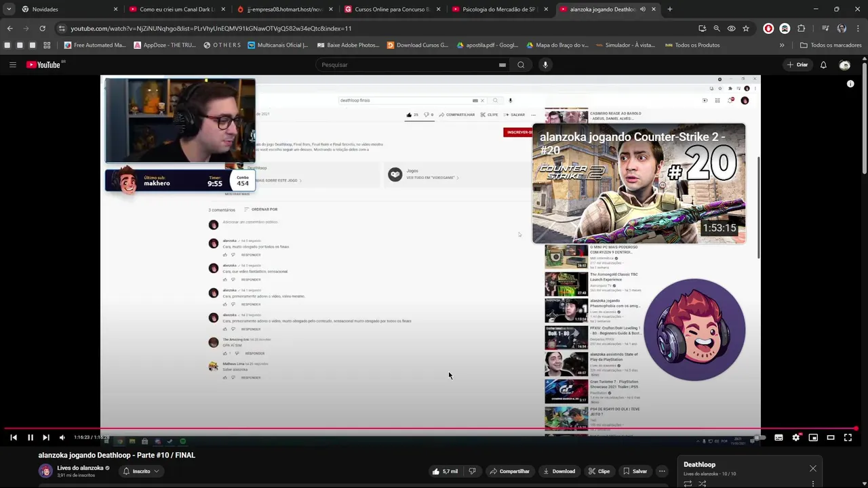
Task: Click the YouTube search magnifier button
Action: (521, 64)
